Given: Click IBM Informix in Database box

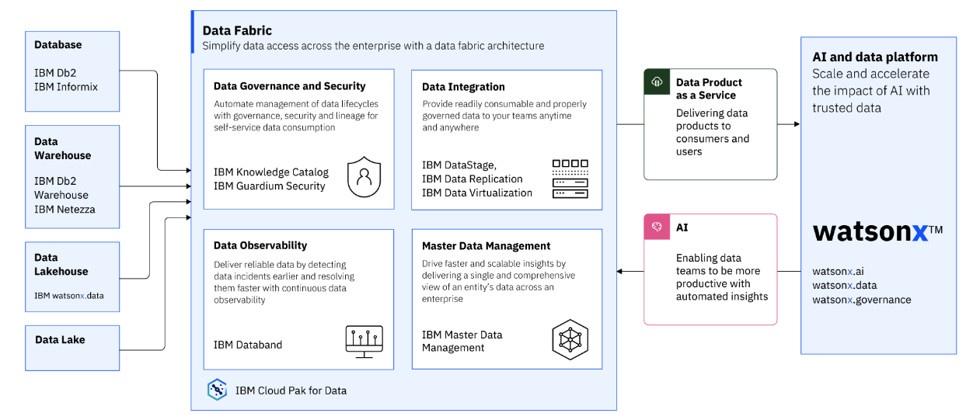Looking at the screenshot, I should pos(66,87).
